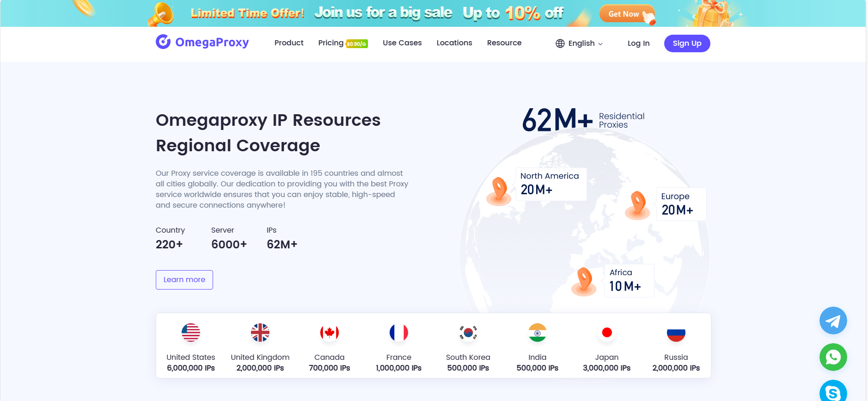Click the globe language icon
868x401 pixels.
560,43
